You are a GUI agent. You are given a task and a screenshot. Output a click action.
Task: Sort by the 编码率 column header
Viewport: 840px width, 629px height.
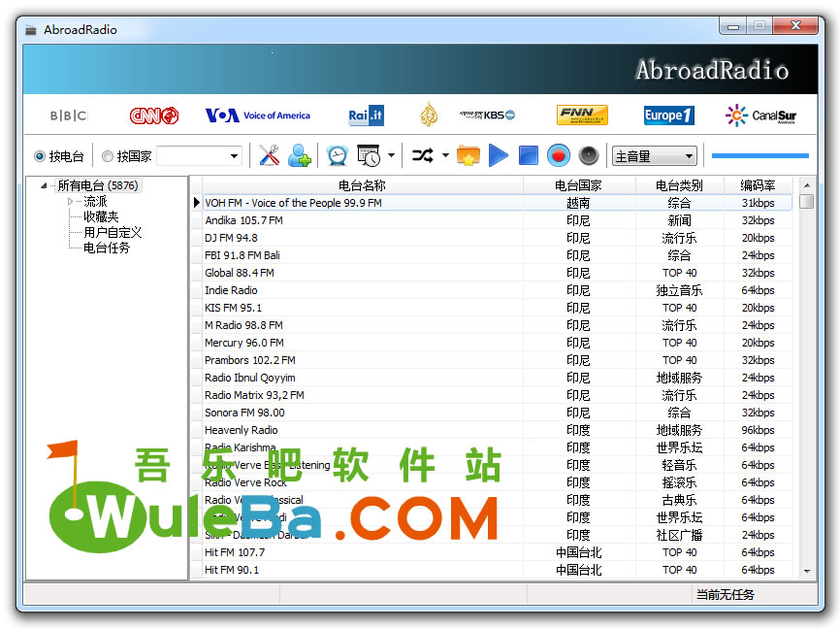[758, 185]
